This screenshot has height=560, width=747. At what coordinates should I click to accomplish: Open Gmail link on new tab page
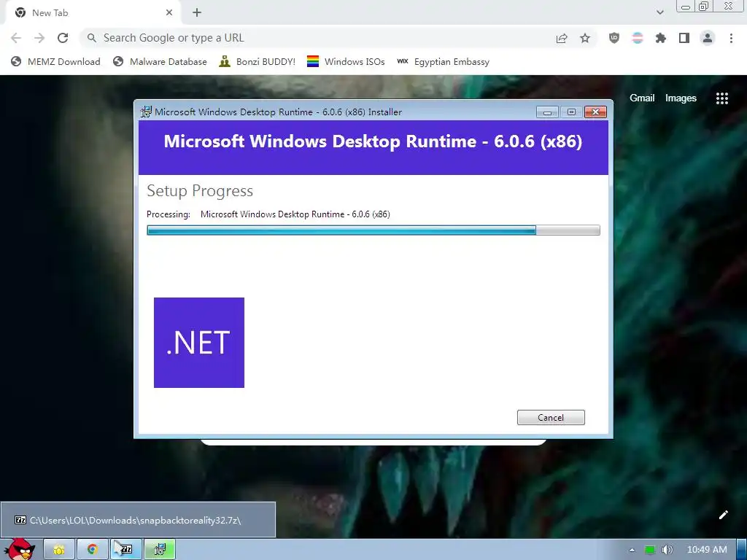click(642, 98)
